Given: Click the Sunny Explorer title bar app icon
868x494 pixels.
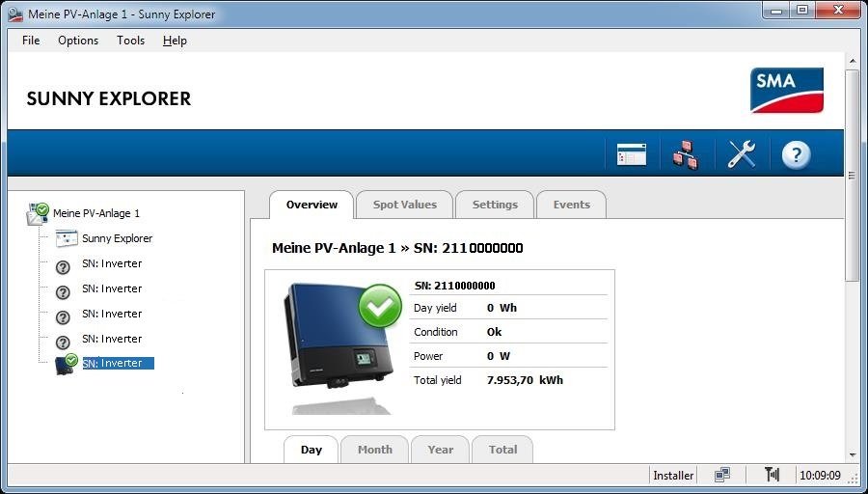Looking at the screenshot, I should tap(15, 14).
